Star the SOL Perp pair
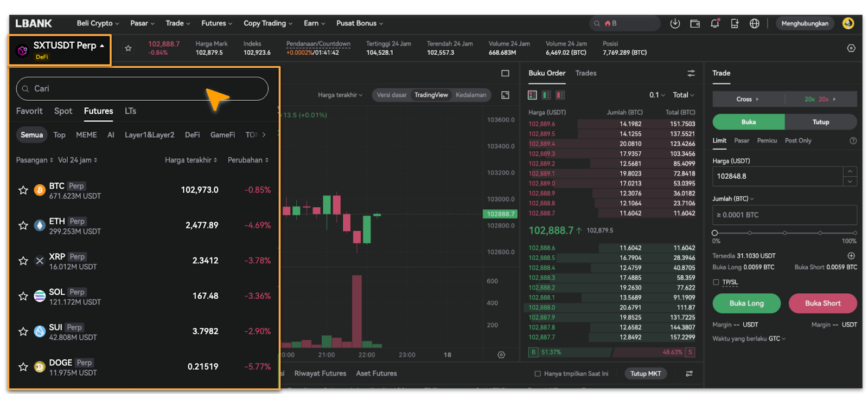Image resolution: width=868 pixels, height=394 pixels. click(23, 296)
